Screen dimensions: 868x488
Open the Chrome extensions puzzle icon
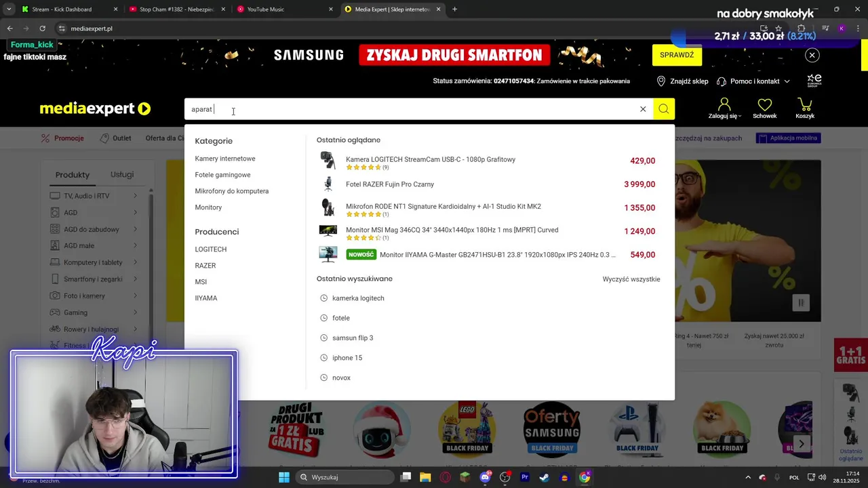802,28
